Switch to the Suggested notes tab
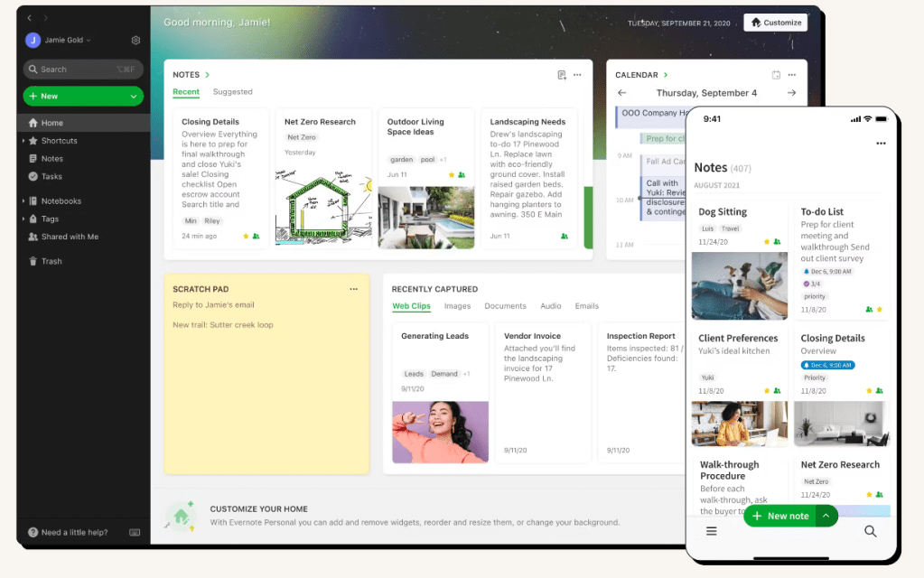Viewport: 924px width, 578px height. (x=232, y=92)
